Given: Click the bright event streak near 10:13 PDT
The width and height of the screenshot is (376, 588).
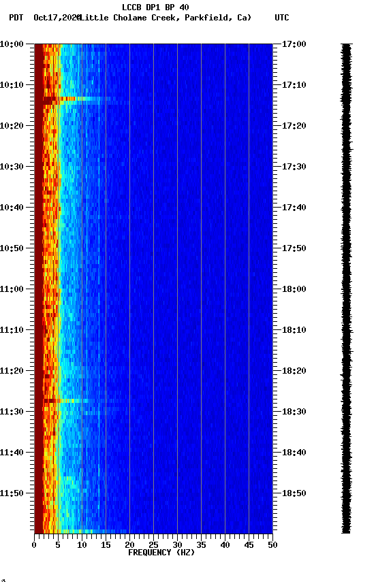Looking at the screenshot, I should click(77, 99).
